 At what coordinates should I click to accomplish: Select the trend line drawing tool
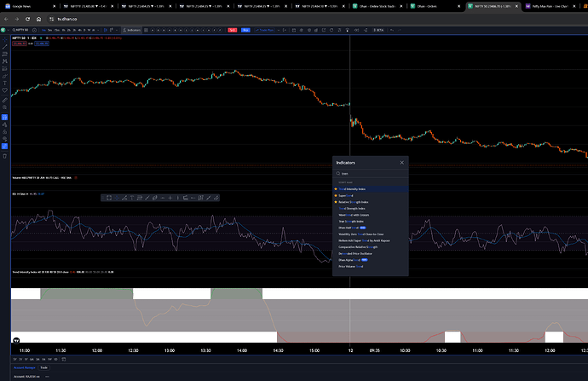[4, 47]
